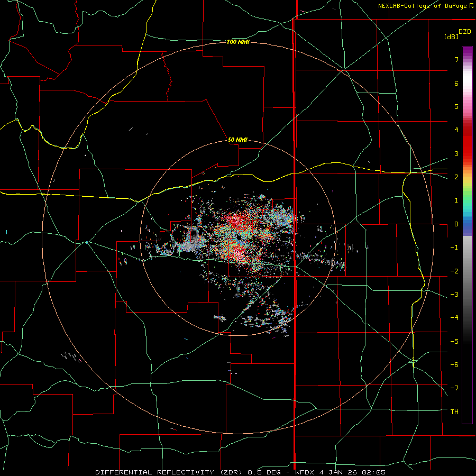Click the "-5" value on the dB scale
Image resolution: width=476 pixels, height=476 pixels.
pos(454,342)
